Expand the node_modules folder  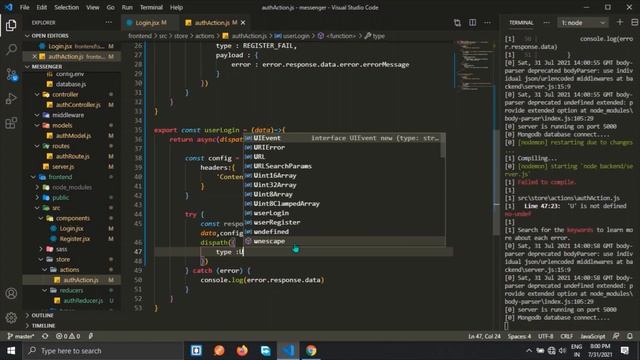[37, 187]
